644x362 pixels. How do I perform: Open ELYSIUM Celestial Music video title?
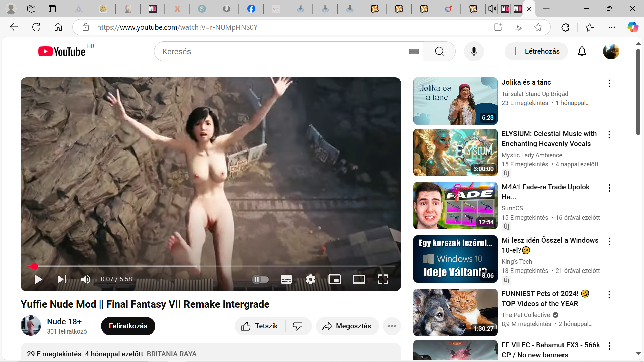[549, 139]
